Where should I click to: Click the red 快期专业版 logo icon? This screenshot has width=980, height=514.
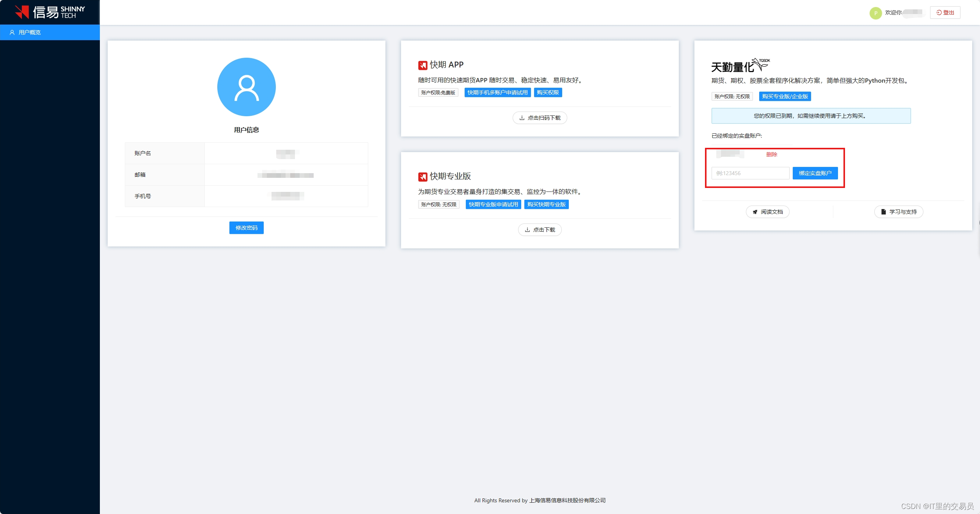click(x=423, y=177)
